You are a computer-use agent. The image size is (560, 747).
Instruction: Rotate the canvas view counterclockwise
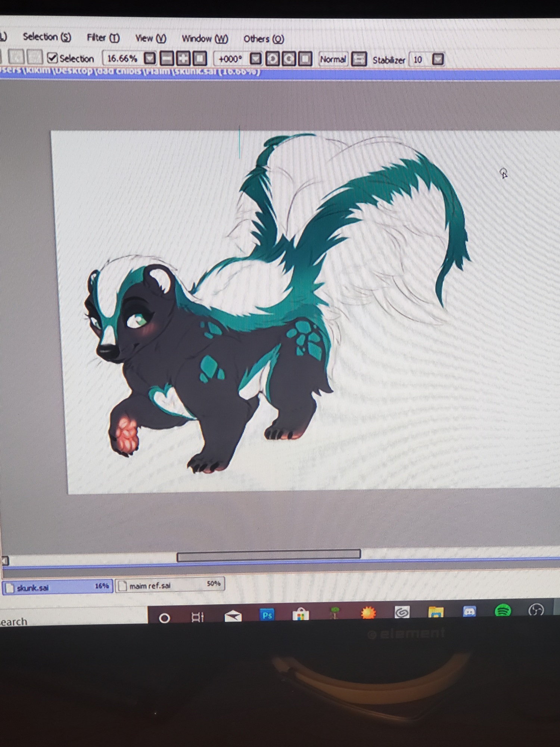(x=273, y=59)
